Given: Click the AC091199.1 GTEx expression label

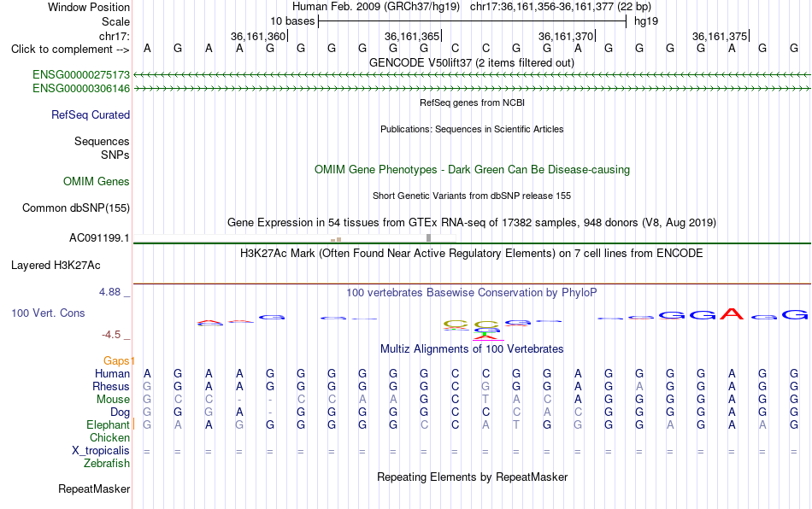Looking at the screenshot, I should [99, 238].
